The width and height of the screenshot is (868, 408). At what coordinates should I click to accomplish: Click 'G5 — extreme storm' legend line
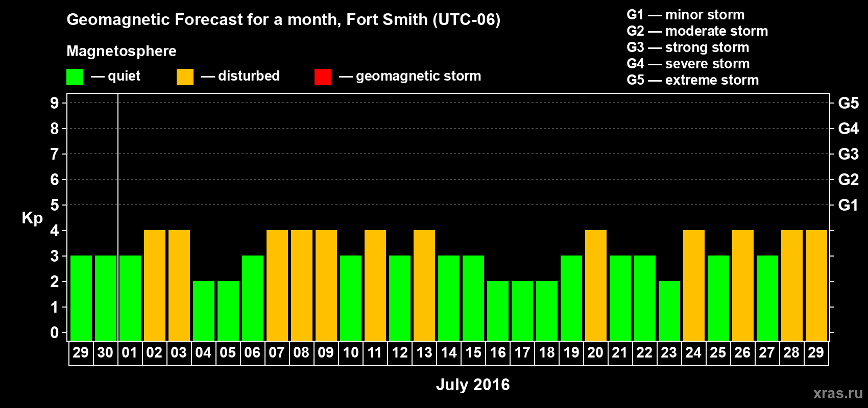pos(692,80)
